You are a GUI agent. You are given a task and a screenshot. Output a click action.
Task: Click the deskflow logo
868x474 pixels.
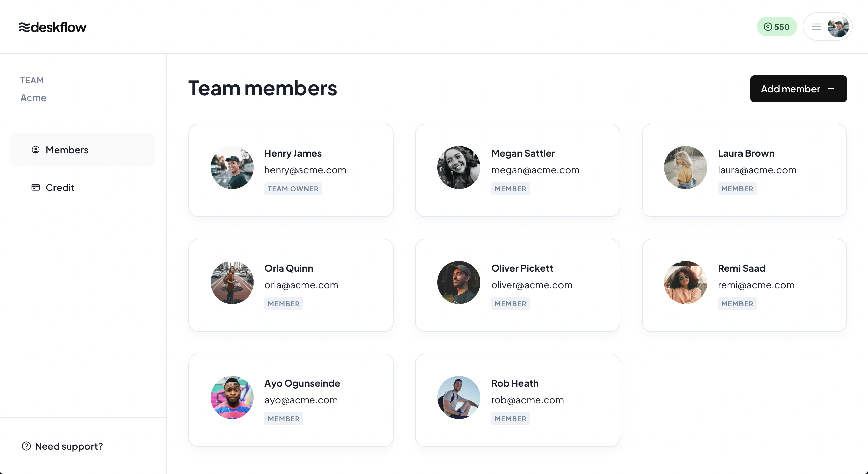[x=52, y=27]
